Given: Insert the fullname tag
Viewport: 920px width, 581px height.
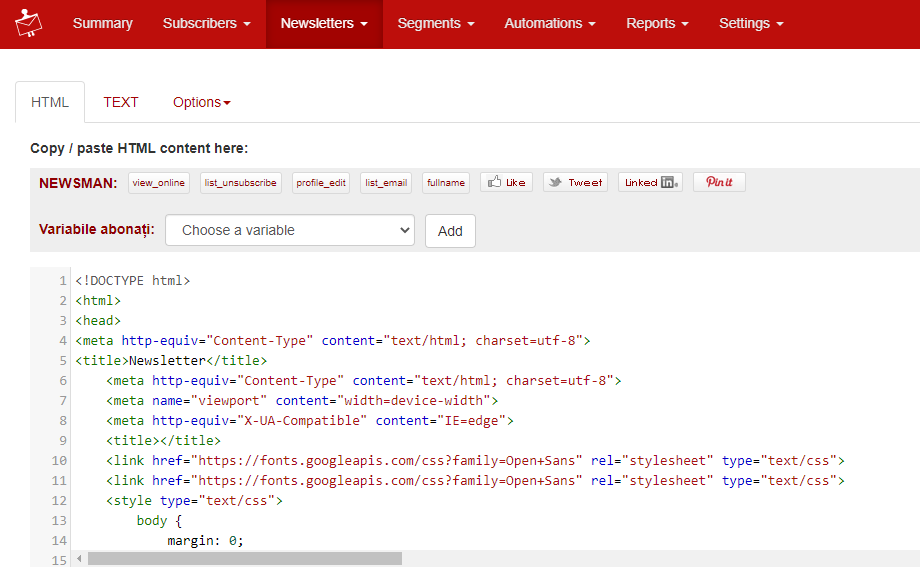Looking at the screenshot, I should (446, 183).
